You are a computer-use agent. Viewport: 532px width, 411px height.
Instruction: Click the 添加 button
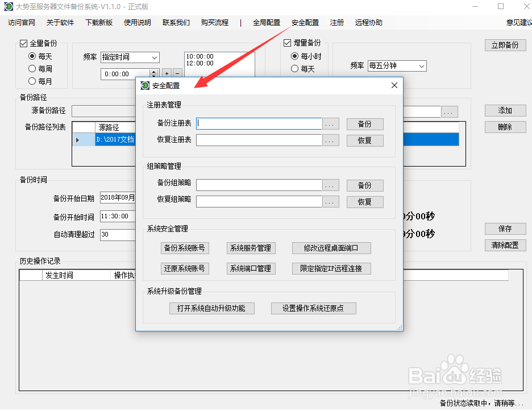click(x=505, y=110)
